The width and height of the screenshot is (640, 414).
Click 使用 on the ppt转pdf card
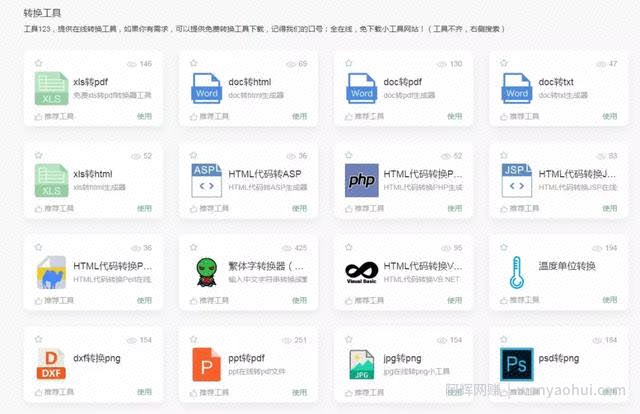(299, 392)
